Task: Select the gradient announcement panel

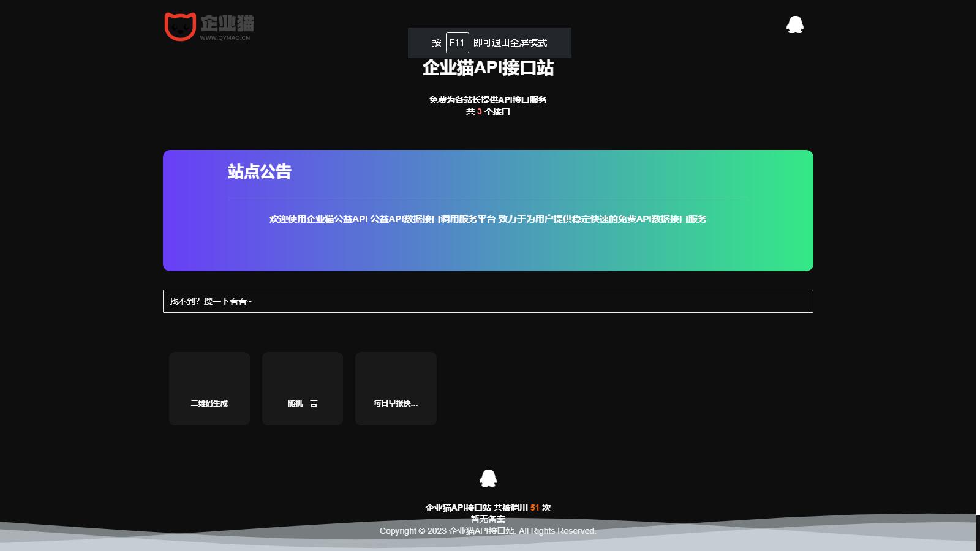Action: [488, 210]
